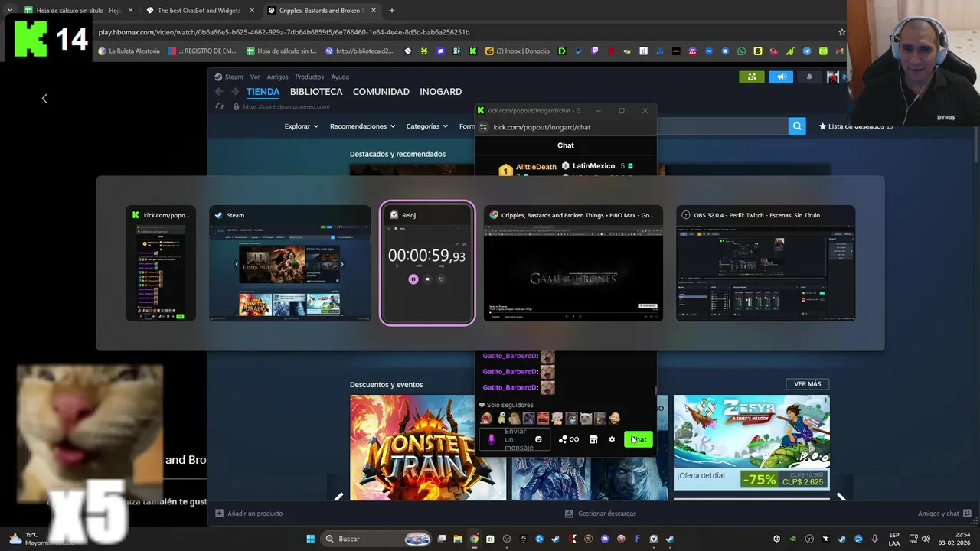Expand the Categorías dropdown in Steam store
This screenshot has width=980, height=551.
[x=426, y=126]
